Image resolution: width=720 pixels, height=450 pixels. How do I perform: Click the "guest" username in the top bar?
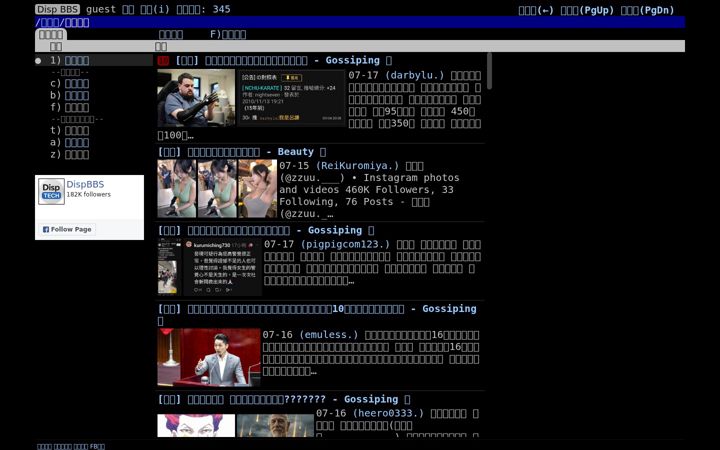[101, 9]
